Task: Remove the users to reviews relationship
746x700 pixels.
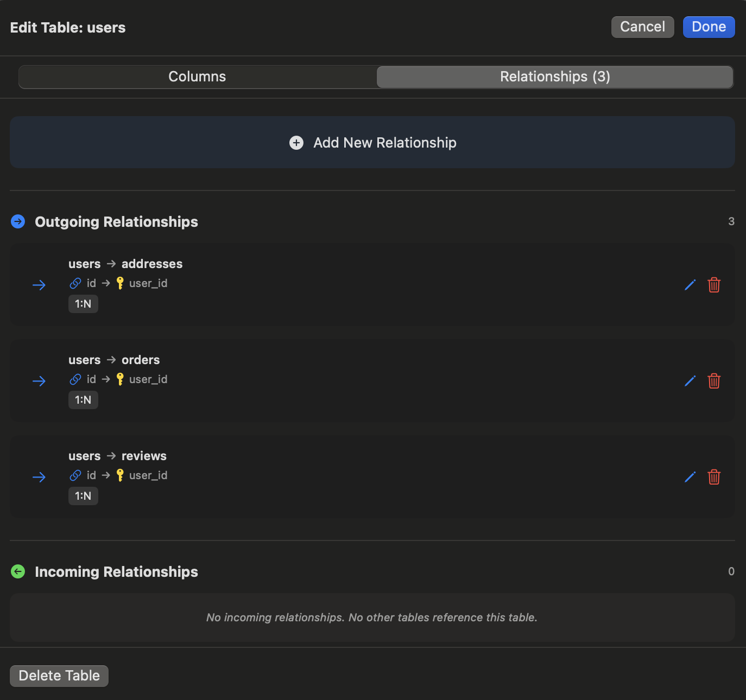Action: tap(714, 477)
